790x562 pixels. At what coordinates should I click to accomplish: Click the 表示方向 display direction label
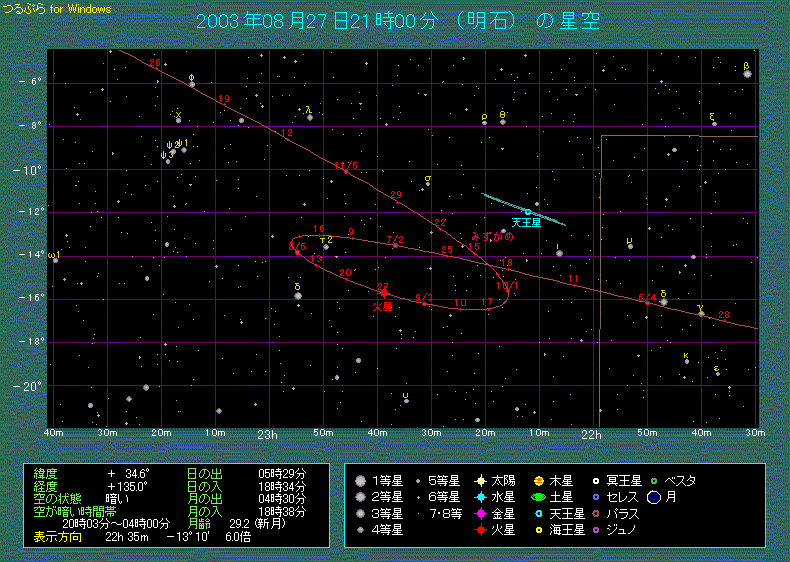click(55, 536)
